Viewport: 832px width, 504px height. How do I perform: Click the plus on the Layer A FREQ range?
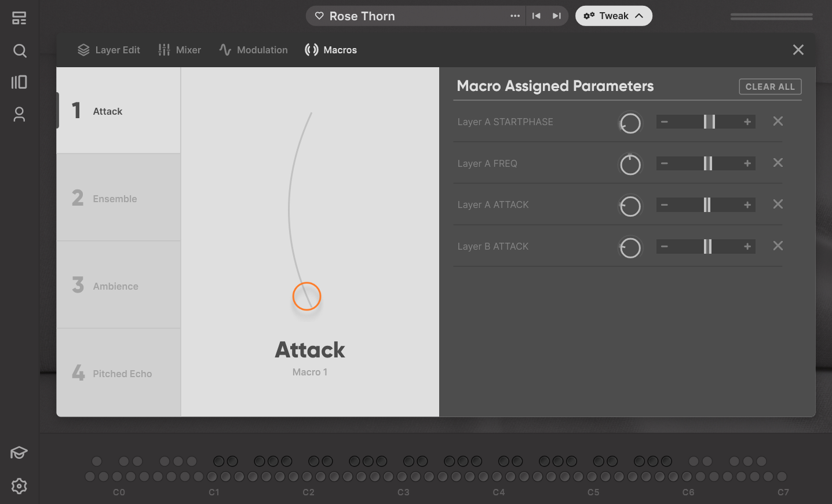tap(747, 163)
